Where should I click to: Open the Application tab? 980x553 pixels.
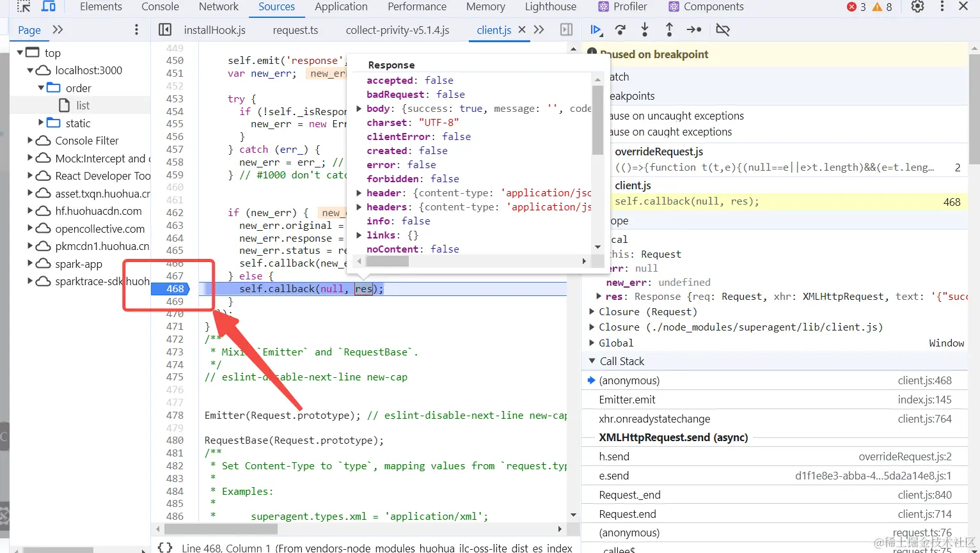click(341, 6)
